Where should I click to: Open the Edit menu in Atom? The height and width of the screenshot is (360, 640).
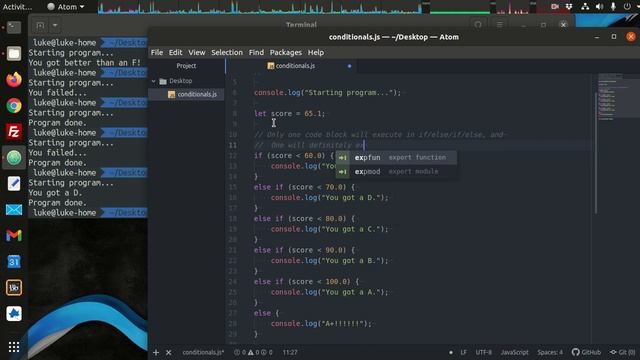point(176,53)
